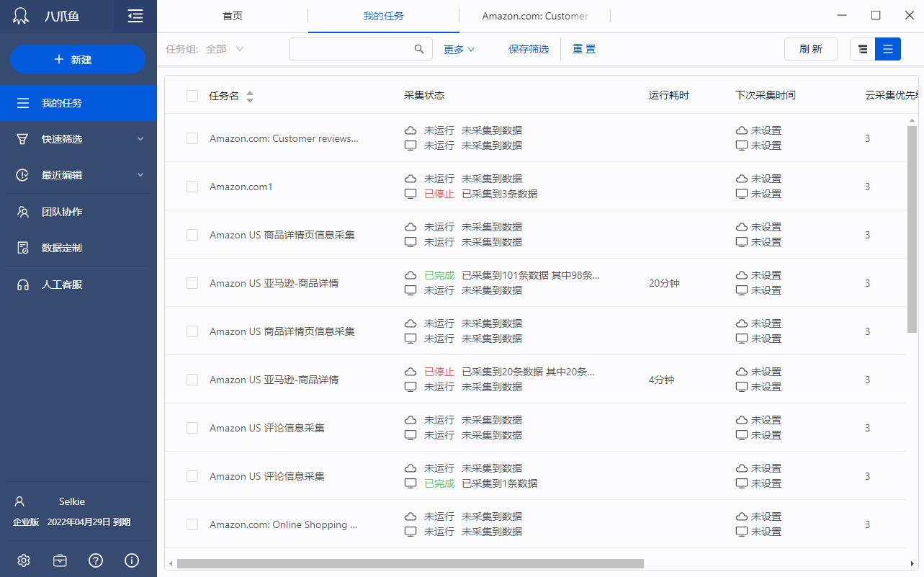Open 我的任务 in the sidebar
The width and height of the screenshot is (924, 577).
[x=79, y=103]
